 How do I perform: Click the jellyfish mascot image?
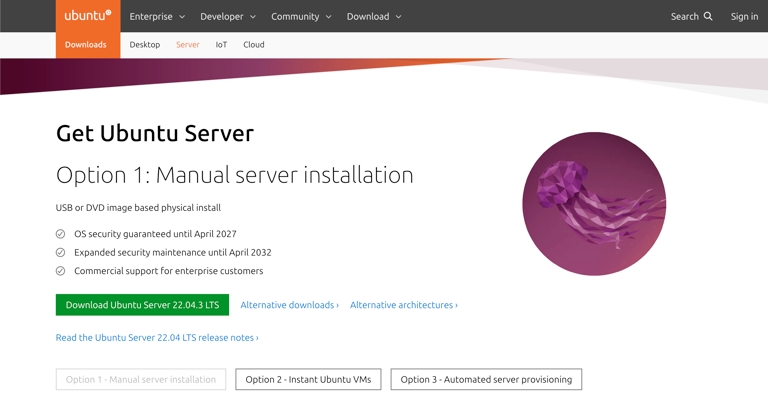click(x=594, y=204)
